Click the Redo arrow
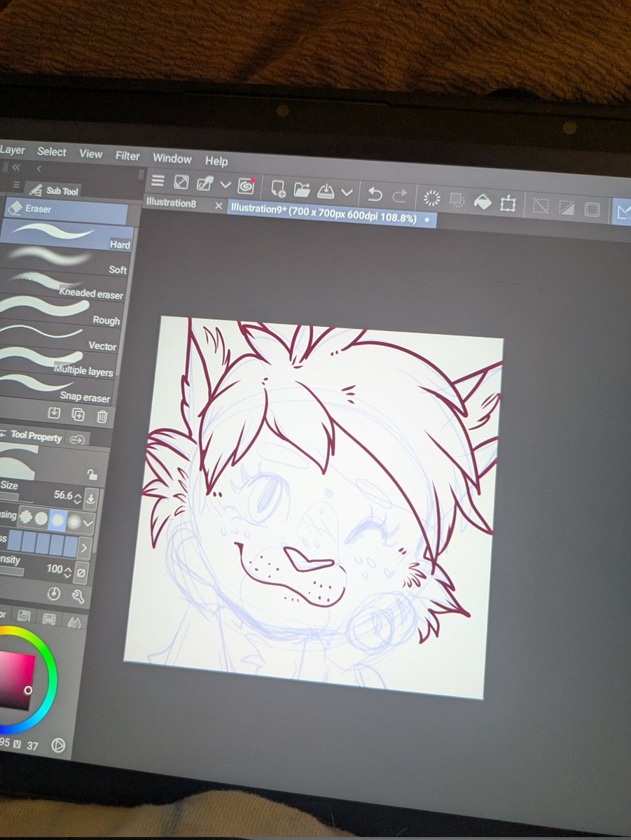 399,195
